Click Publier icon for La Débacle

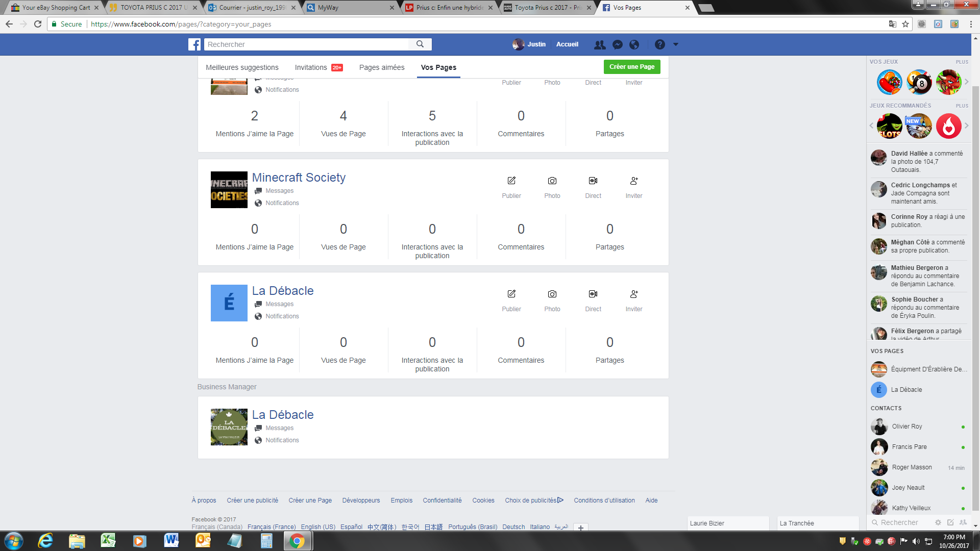point(511,294)
